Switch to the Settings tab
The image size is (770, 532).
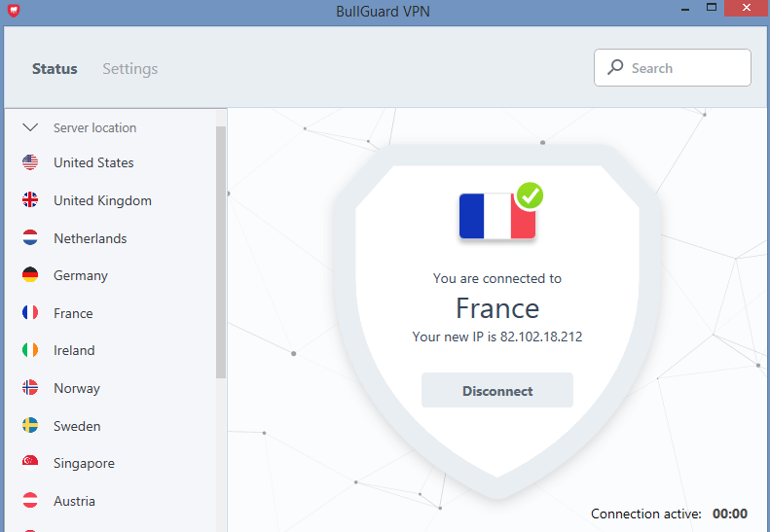130,69
